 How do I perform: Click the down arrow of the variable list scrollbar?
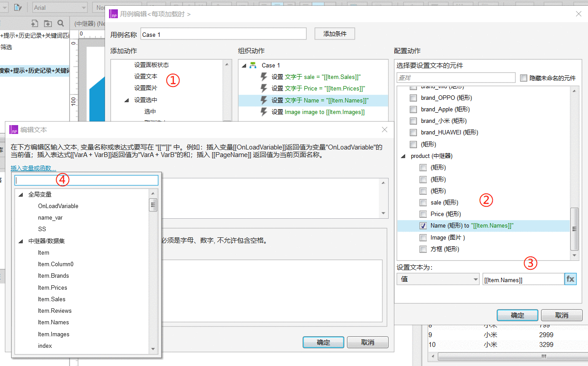click(x=153, y=350)
